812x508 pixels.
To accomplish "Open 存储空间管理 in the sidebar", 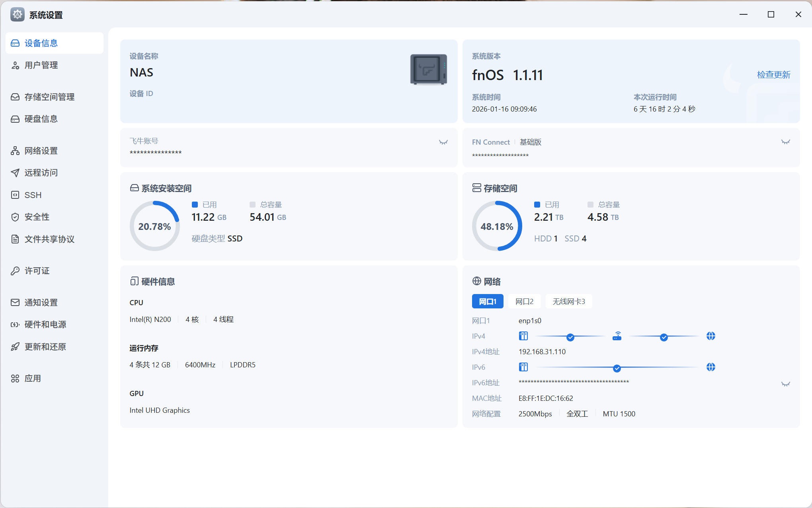I will [49, 97].
